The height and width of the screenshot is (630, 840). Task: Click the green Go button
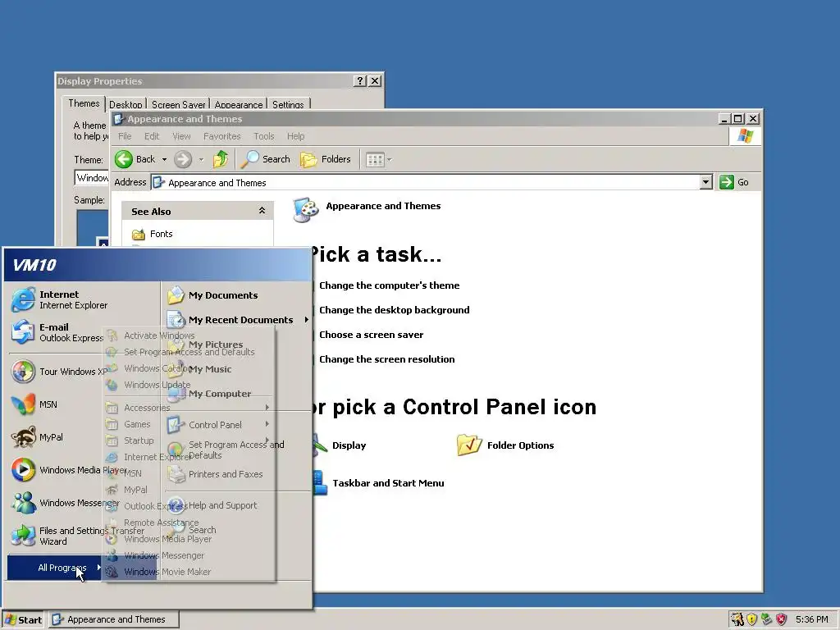733,182
